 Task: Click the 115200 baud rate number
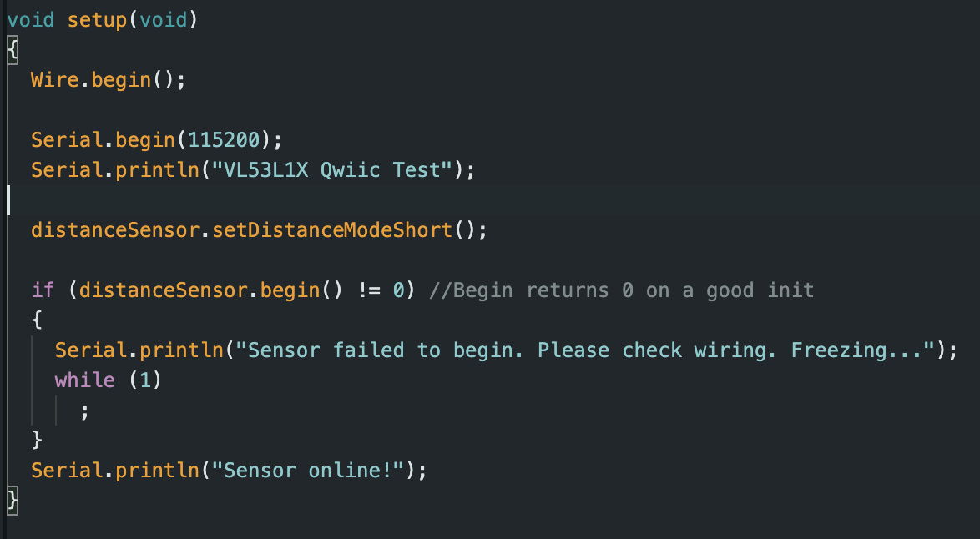pyautogui.click(x=224, y=140)
